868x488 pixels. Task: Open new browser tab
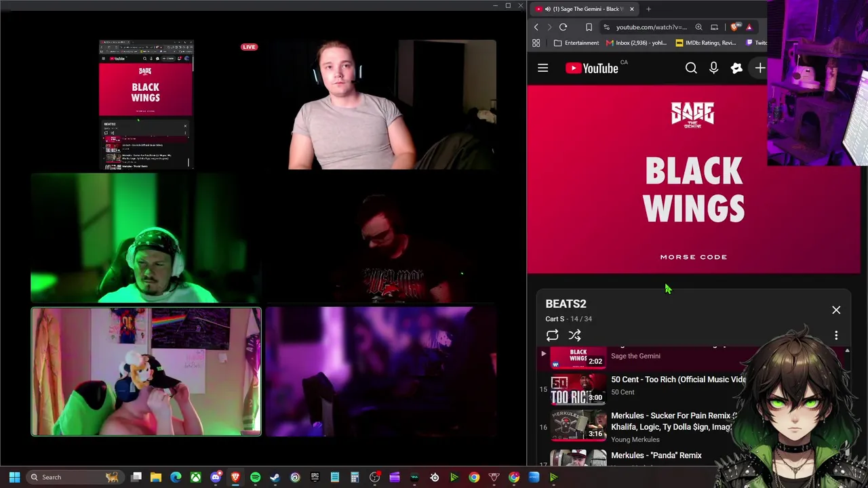coord(648,9)
